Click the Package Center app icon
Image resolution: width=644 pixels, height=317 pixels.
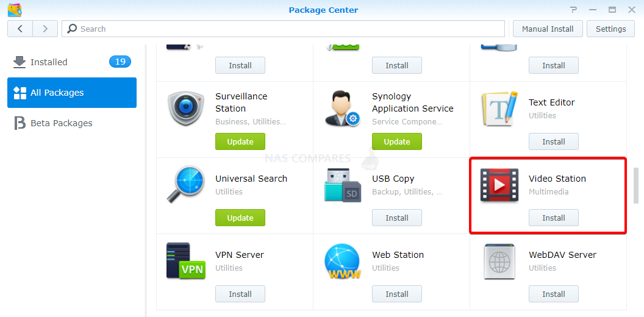click(x=15, y=9)
